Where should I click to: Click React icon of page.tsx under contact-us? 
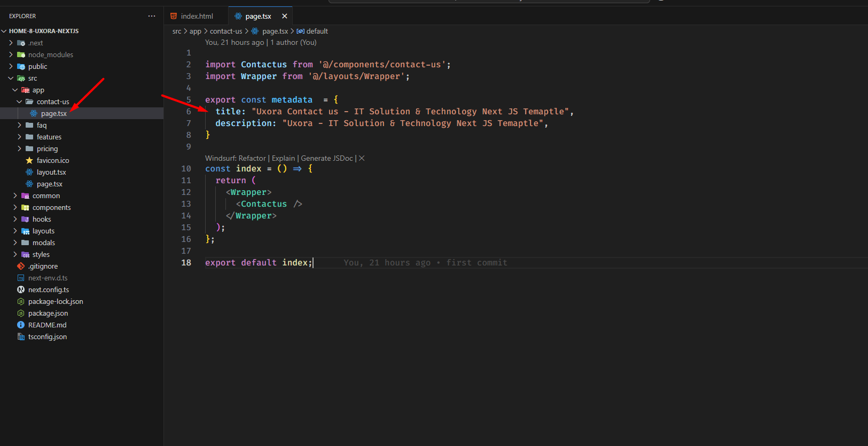point(34,113)
